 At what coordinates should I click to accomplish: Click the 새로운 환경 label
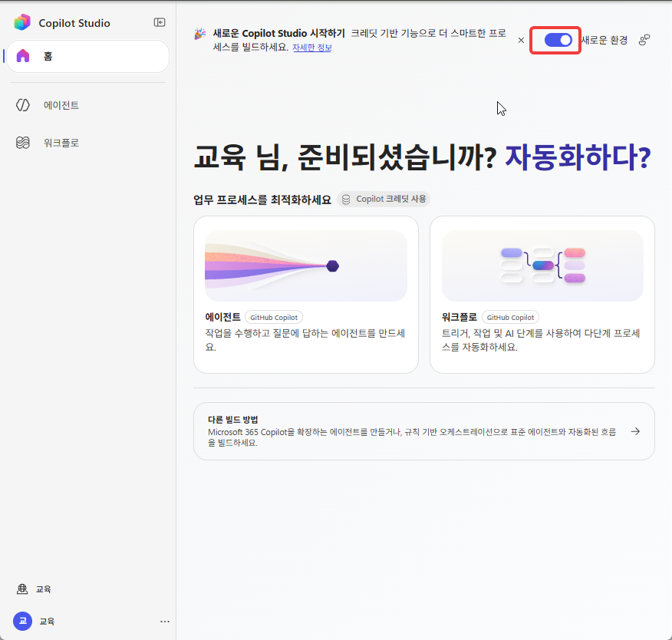pyautogui.click(x=604, y=41)
